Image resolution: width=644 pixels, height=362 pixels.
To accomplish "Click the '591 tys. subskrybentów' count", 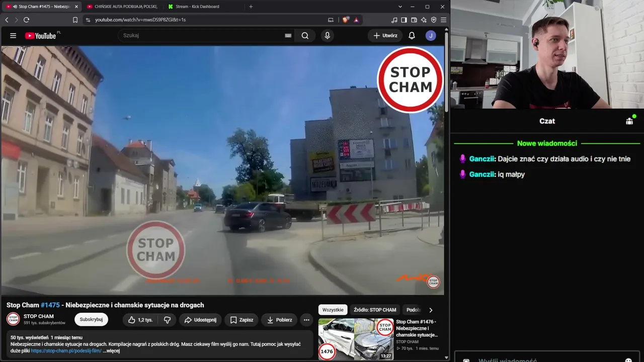I will pyautogui.click(x=44, y=323).
